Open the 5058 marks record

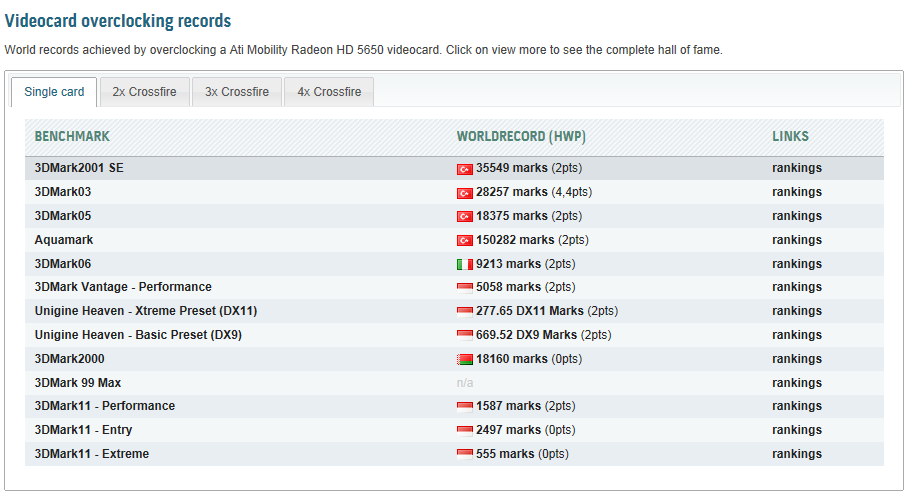pos(508,287)
